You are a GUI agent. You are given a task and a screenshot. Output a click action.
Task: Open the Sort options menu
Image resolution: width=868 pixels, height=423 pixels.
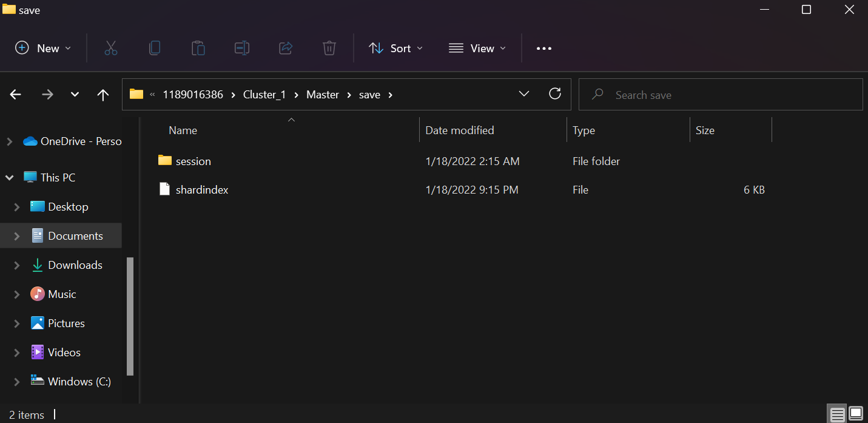pos(395,48)
